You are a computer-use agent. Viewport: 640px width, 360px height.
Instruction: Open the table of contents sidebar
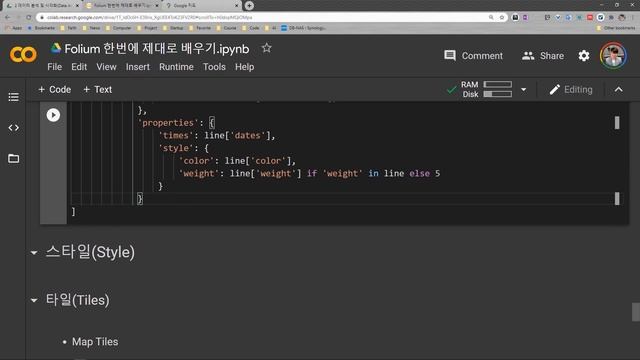click(13, 97)
